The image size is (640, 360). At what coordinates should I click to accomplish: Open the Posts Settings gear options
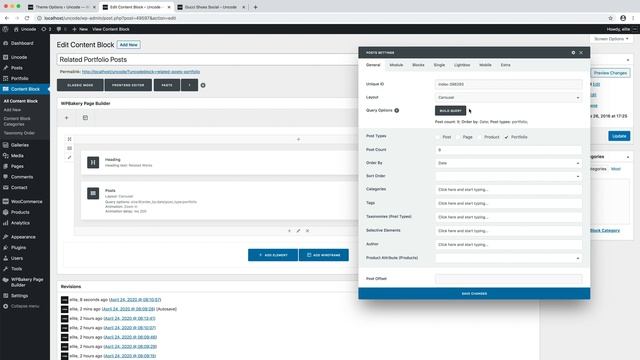pos(573,53)
